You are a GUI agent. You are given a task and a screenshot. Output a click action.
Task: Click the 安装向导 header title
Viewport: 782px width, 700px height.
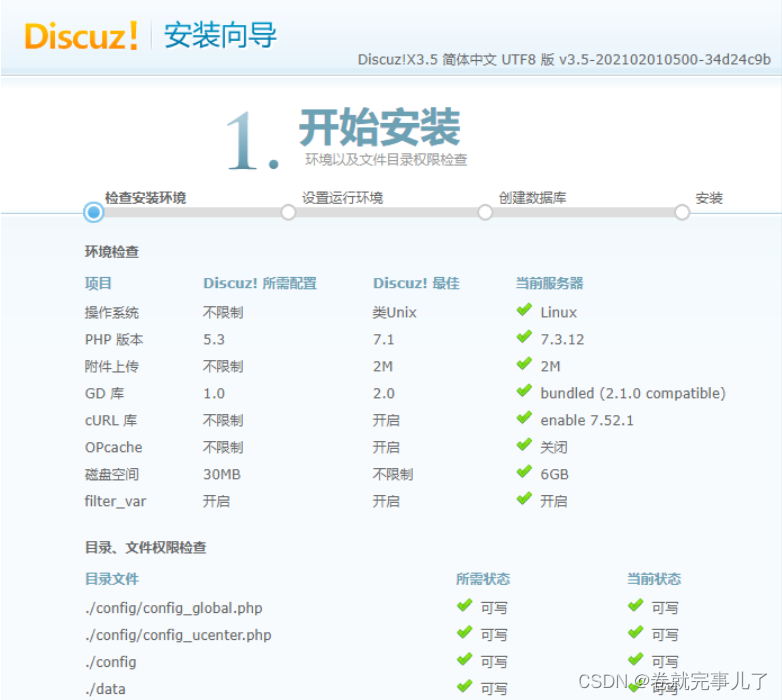pos(220,35)
